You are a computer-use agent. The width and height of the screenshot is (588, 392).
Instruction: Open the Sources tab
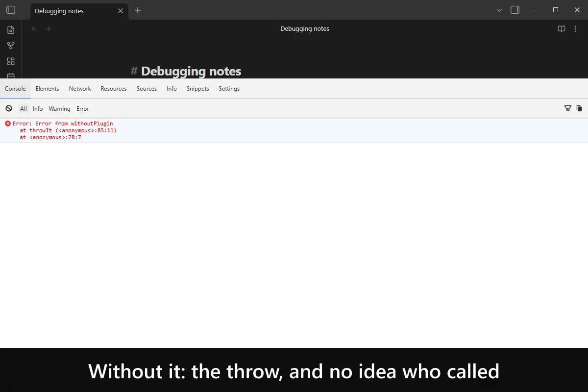[x=147, y=89]
